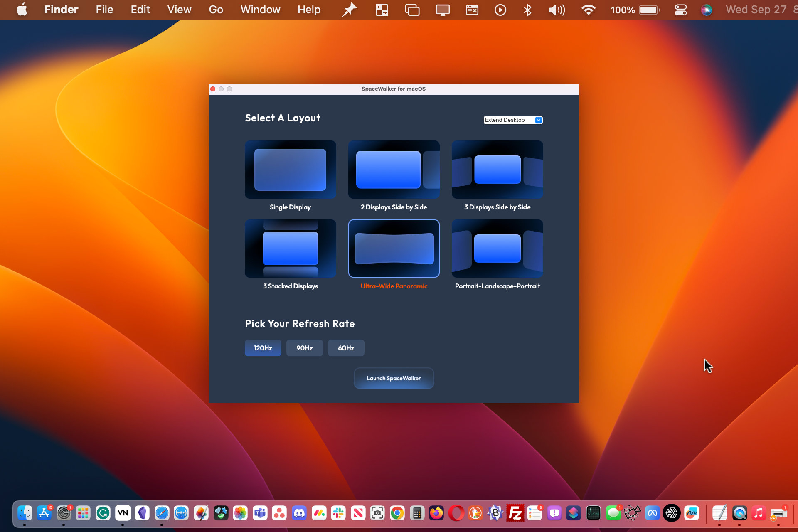The image size is (798, 532).
Task: Open Safari from the Dock
Action: (162, 513)
